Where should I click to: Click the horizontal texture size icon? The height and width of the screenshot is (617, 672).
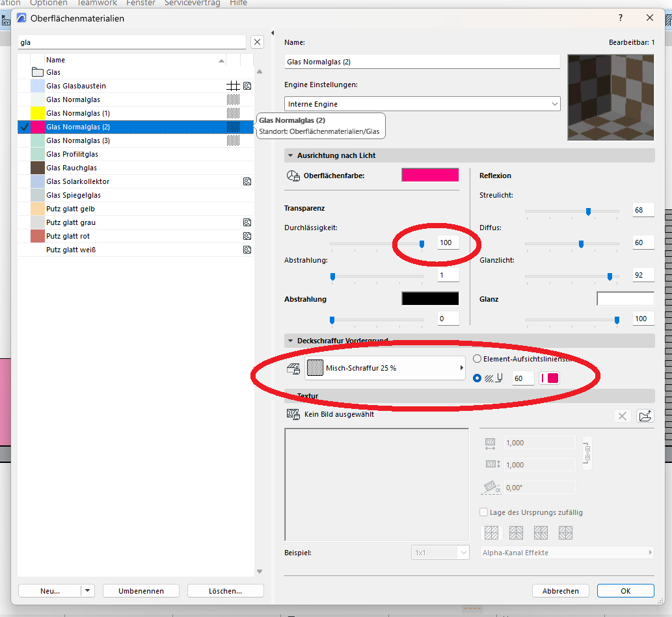click(491, 443)
